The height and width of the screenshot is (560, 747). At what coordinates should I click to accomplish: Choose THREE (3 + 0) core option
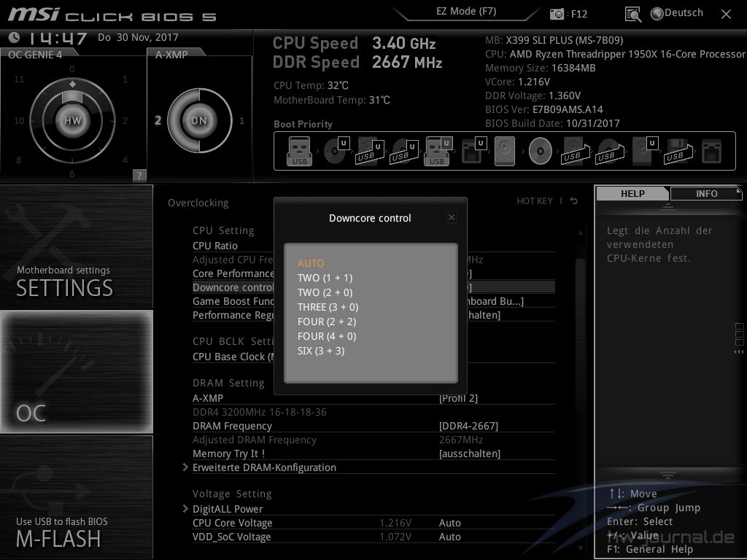click(x=328, y=307)
